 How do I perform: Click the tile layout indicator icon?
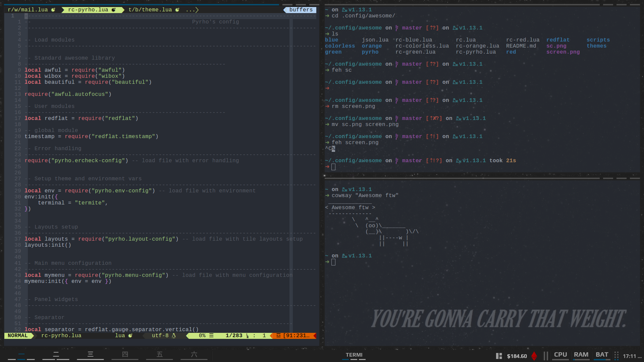[499, 356]
